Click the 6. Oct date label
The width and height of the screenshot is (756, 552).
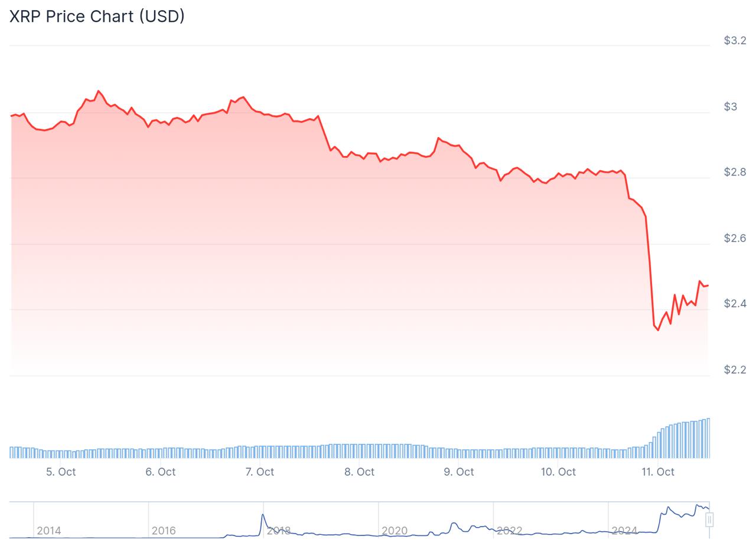[x=161, y=472]
